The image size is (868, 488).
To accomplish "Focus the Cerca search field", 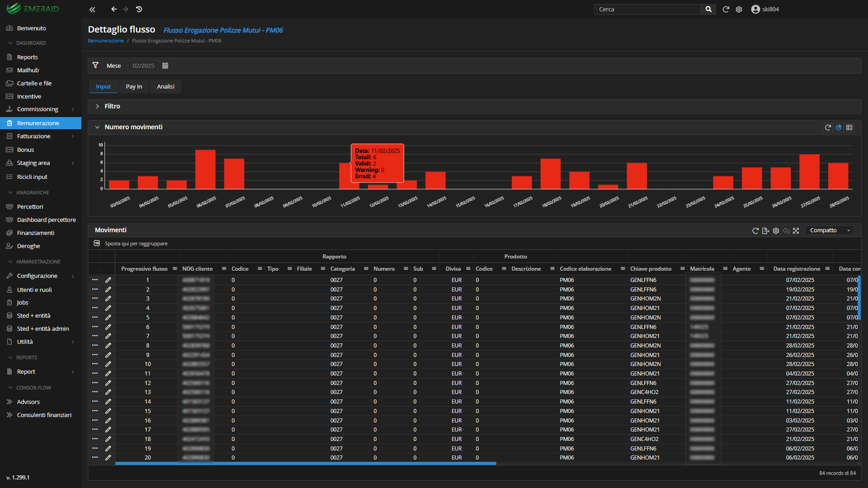I will (x=647, y=9).
